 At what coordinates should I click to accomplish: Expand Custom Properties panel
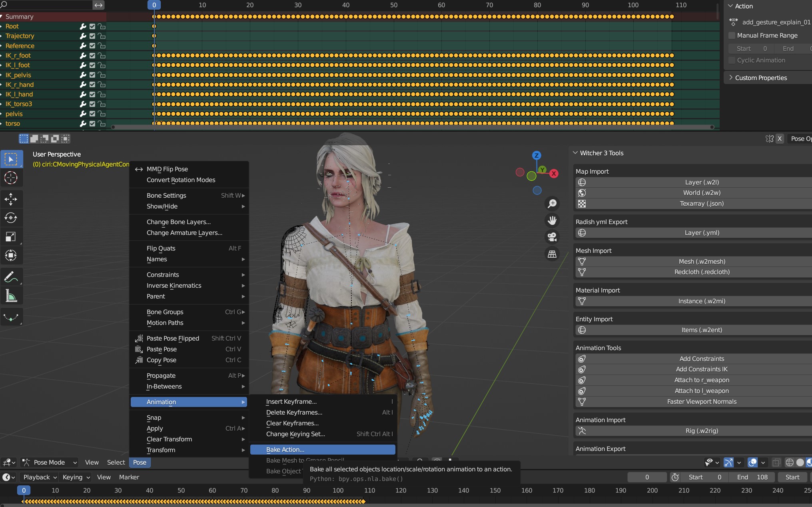731,78
